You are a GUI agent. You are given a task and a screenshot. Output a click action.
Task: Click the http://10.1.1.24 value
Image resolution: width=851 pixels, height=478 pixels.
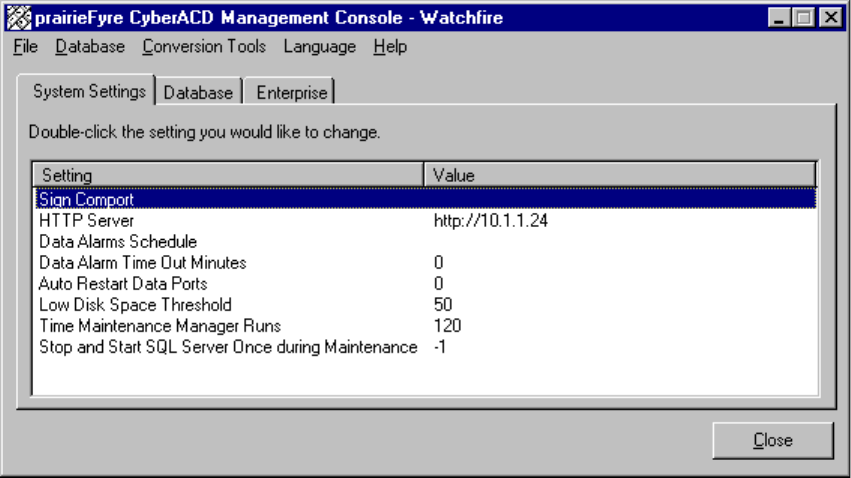tap(491, 221)
